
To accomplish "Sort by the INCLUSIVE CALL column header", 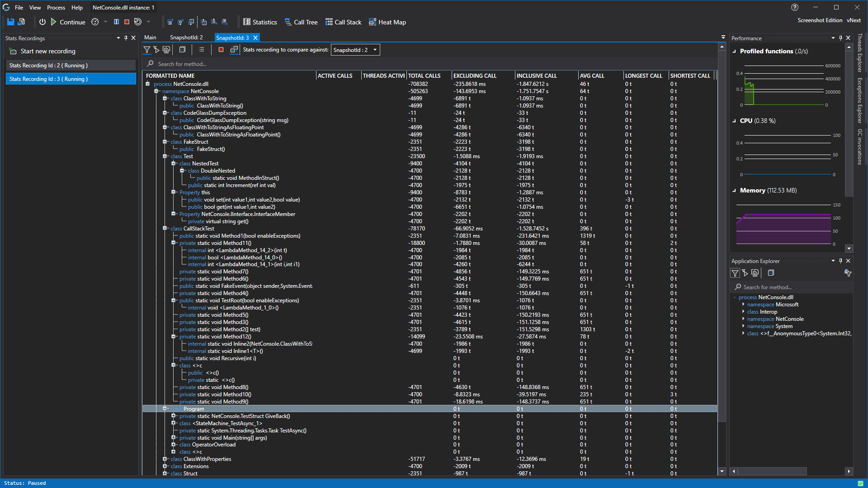I will (547, 75).
